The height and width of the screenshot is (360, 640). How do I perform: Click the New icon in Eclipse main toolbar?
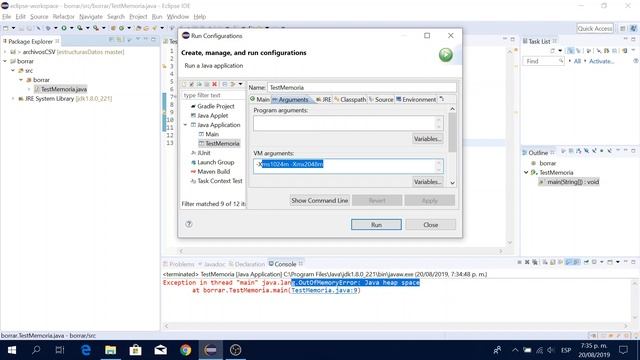[6, 28]
